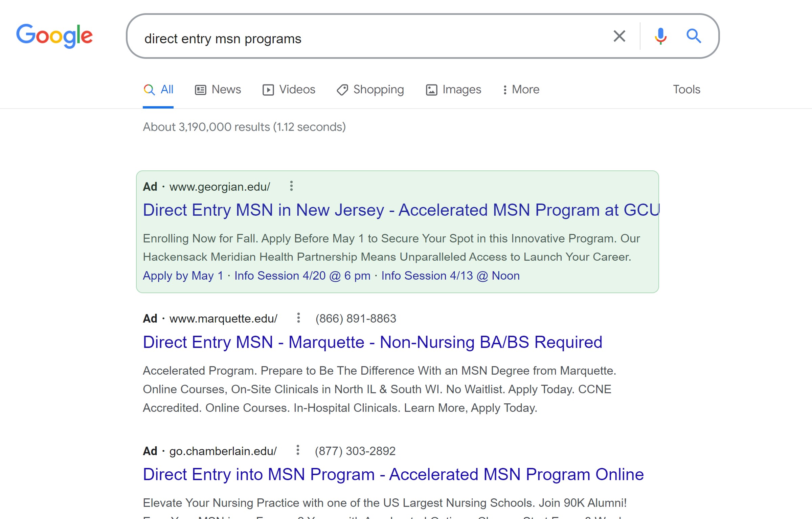The width and height of the screenshot is (812, 519).
Task: Switch to the Videos results tab
Action: (289, 90)
